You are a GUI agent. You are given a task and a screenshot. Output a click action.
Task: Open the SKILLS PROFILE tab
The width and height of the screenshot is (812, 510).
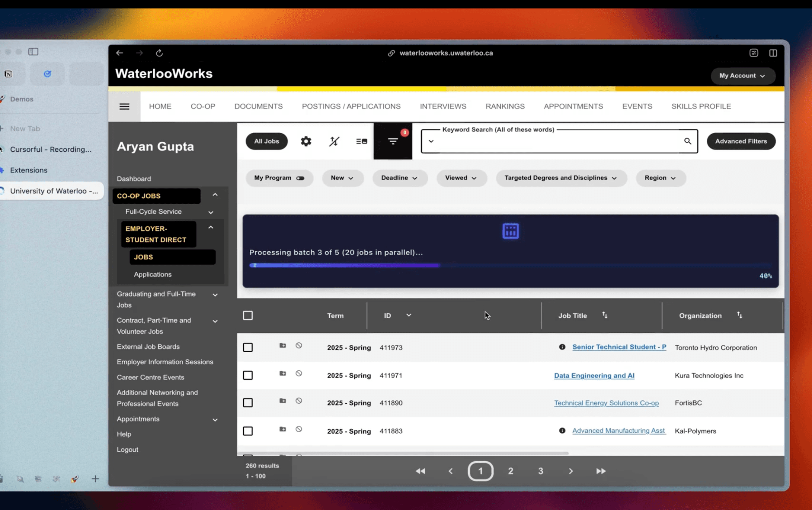pyautogui.click(x=701, y=107)
